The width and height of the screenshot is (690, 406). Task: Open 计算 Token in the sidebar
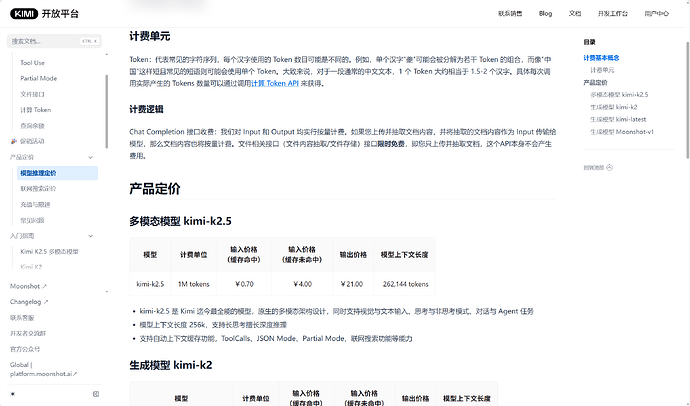click(36, 110)
